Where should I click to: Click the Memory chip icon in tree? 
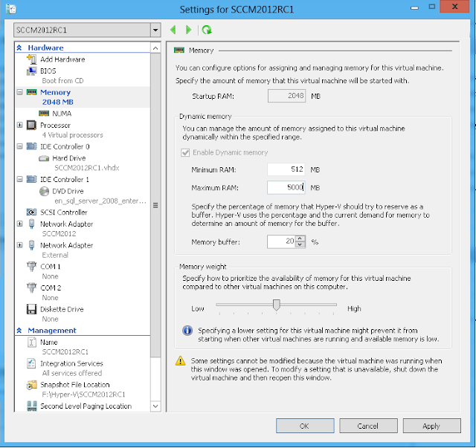pos(31,92)
